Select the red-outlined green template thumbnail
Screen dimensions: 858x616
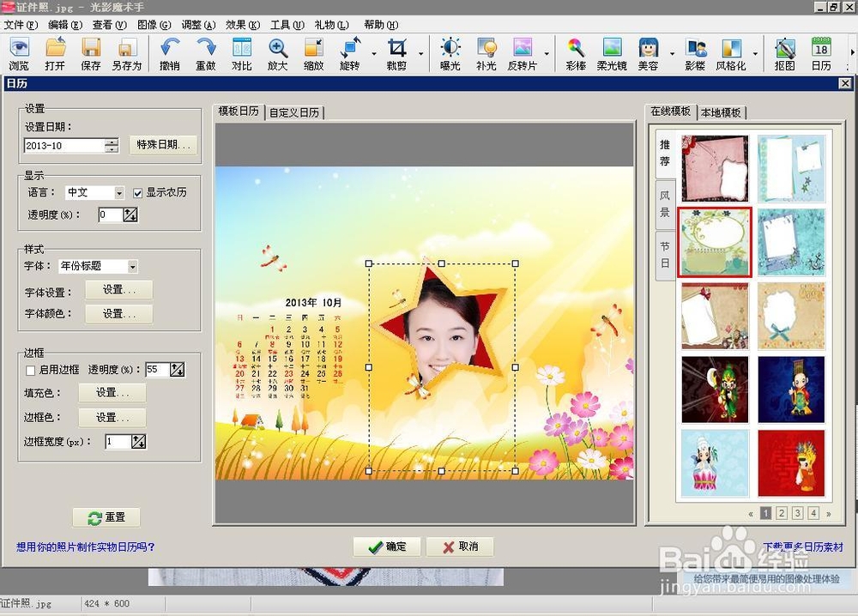(x=715, y=242)
